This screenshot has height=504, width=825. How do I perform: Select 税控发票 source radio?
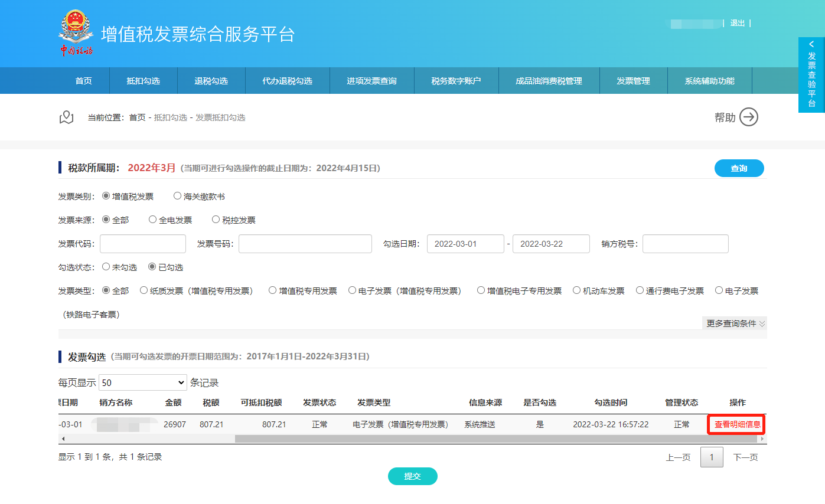coord(216,220)
